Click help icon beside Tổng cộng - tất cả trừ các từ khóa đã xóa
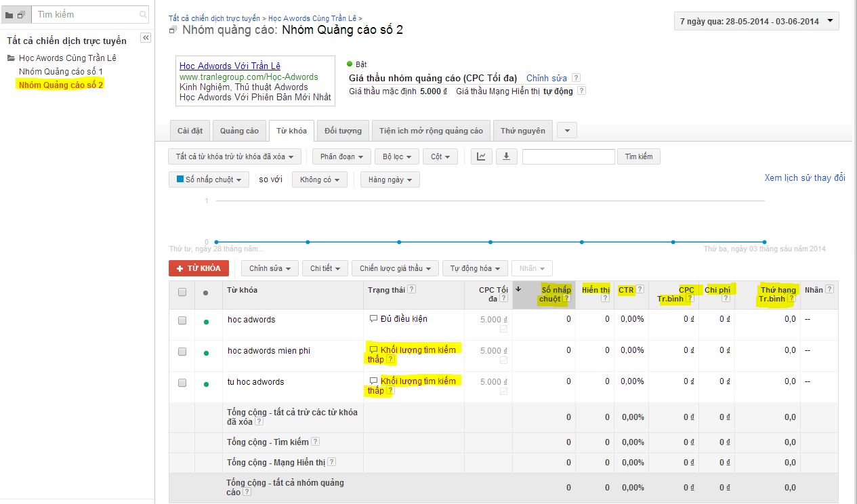857x504 pixels. click(260, 422)
